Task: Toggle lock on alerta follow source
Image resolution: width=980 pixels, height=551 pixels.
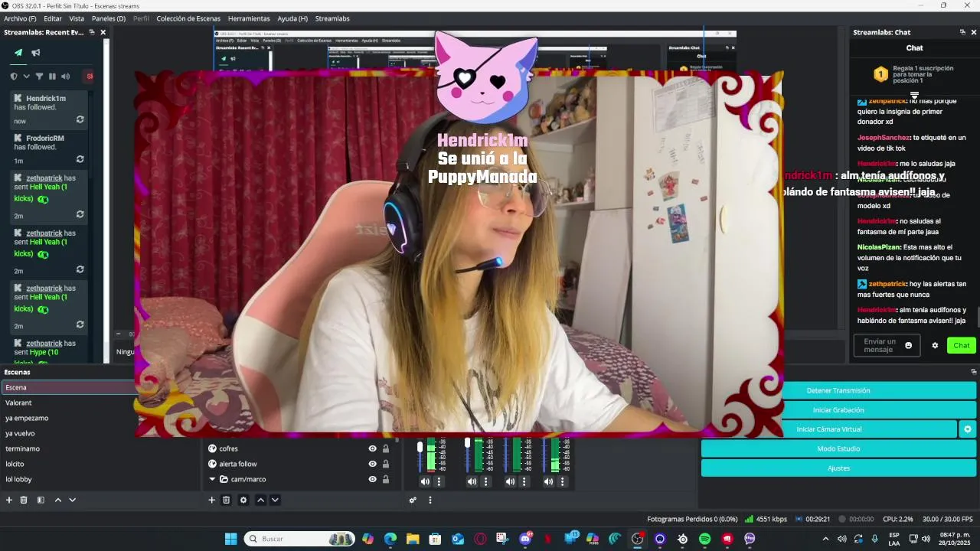Action: tap(386, 464)
